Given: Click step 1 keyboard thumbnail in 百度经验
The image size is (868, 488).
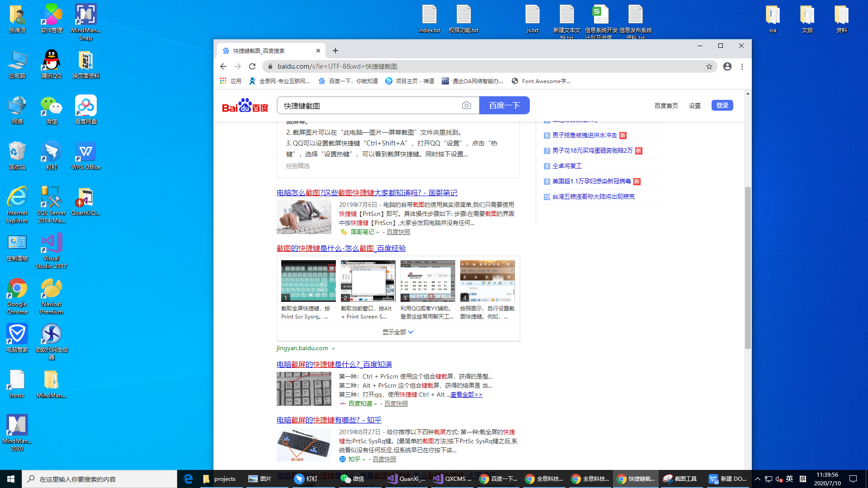Looking at the screenshot, I should pyautogui.click(x=308, y=281).
